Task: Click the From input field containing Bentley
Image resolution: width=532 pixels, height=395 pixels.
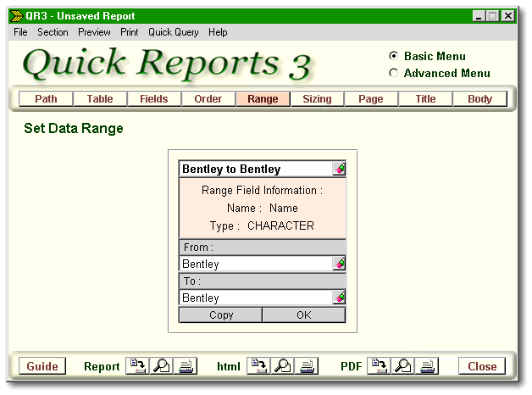Action: click(x=256, y=264)
